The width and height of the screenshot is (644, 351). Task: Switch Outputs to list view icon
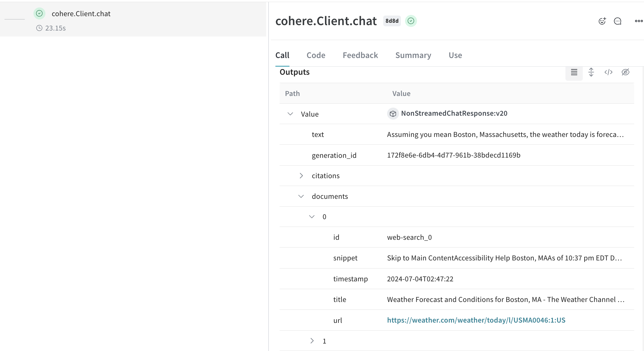574,72
